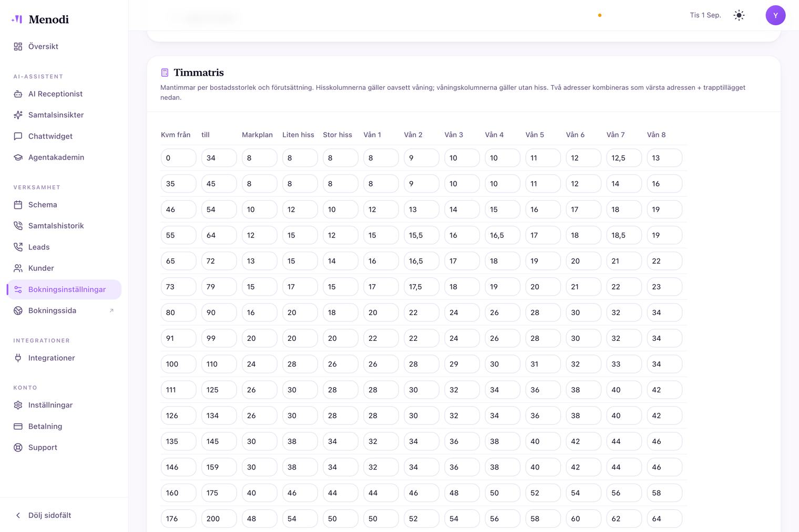Go to Kunder menu item

tap(64, 268)
